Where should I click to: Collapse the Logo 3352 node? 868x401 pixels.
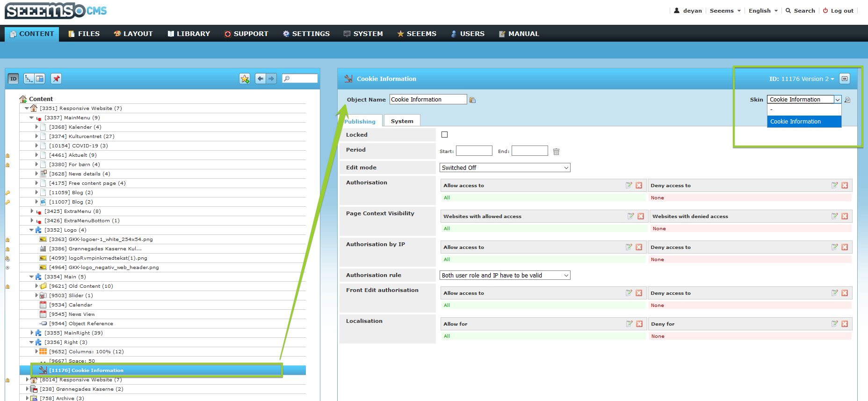point(31,230)
